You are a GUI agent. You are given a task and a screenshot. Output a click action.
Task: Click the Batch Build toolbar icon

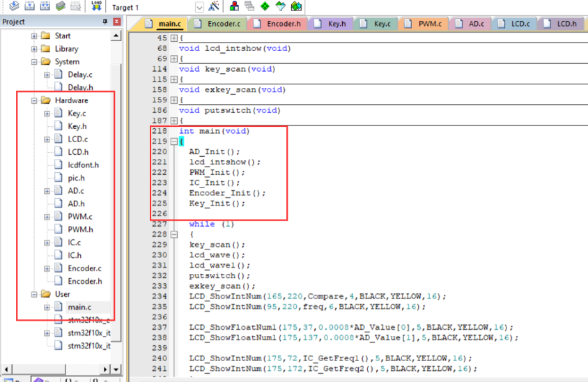61,7
